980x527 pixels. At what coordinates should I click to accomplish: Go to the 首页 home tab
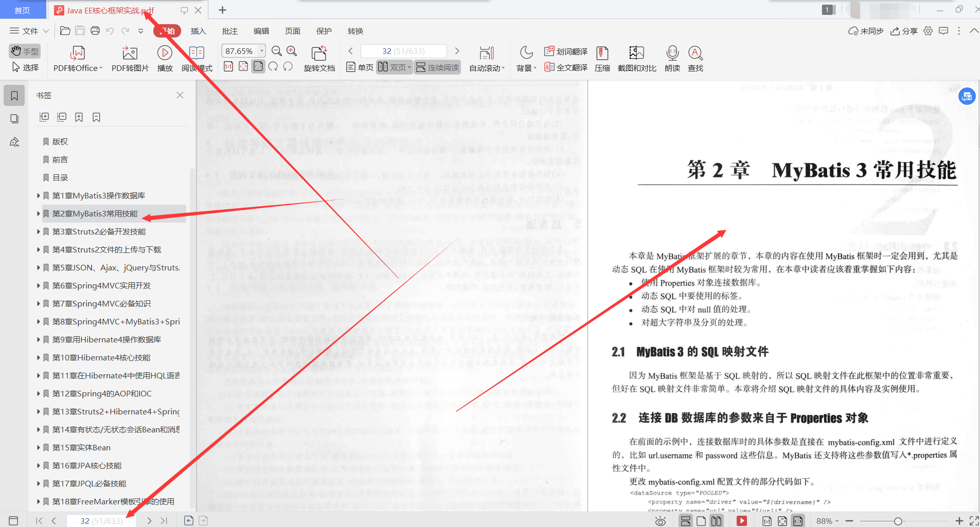[22, 10]
